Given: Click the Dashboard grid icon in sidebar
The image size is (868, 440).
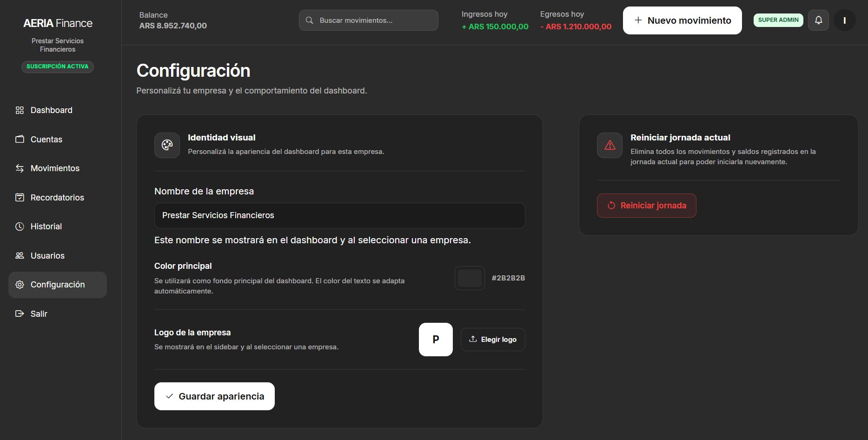Looking at the screenshot, I should 20,110.
